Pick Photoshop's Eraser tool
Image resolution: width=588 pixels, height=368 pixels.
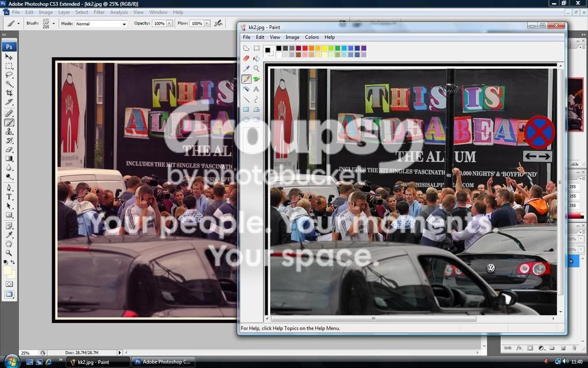(x=9, y=149)
